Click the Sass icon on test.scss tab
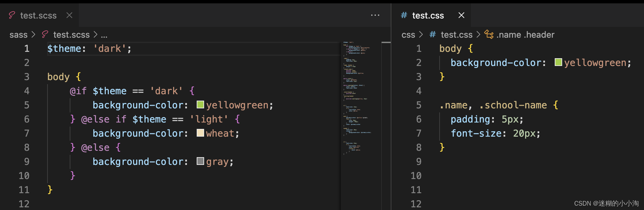The height and width of the screenshot is (210, 644). click(12, 15)
